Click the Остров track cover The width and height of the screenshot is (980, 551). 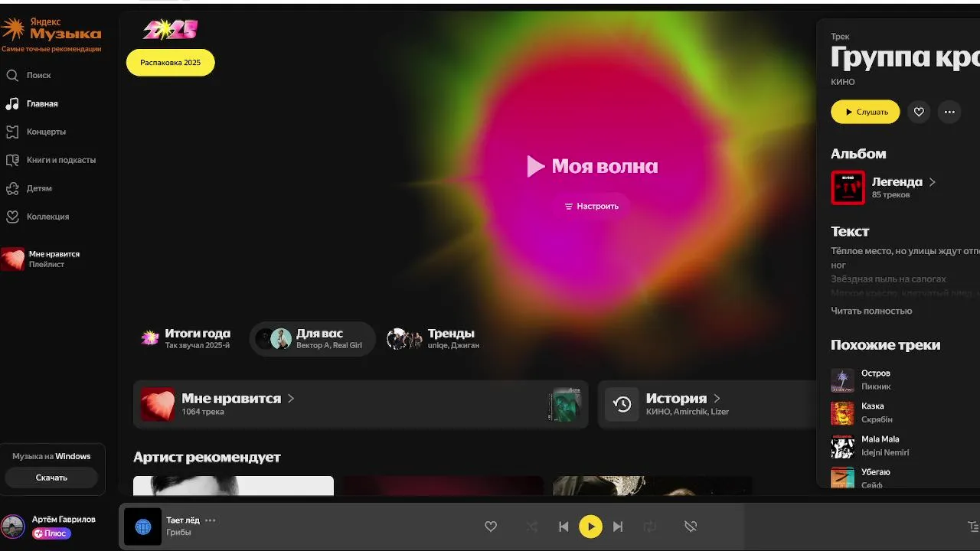(x=842, y=380)
